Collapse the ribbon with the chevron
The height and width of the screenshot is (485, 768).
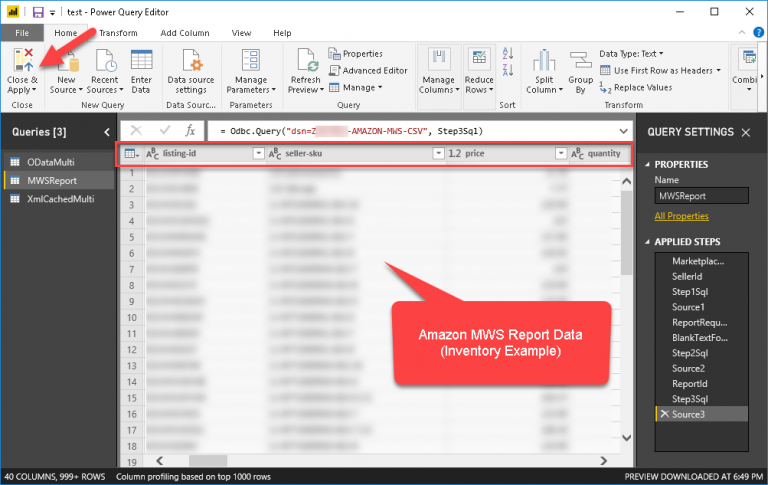tap(742, 33)
